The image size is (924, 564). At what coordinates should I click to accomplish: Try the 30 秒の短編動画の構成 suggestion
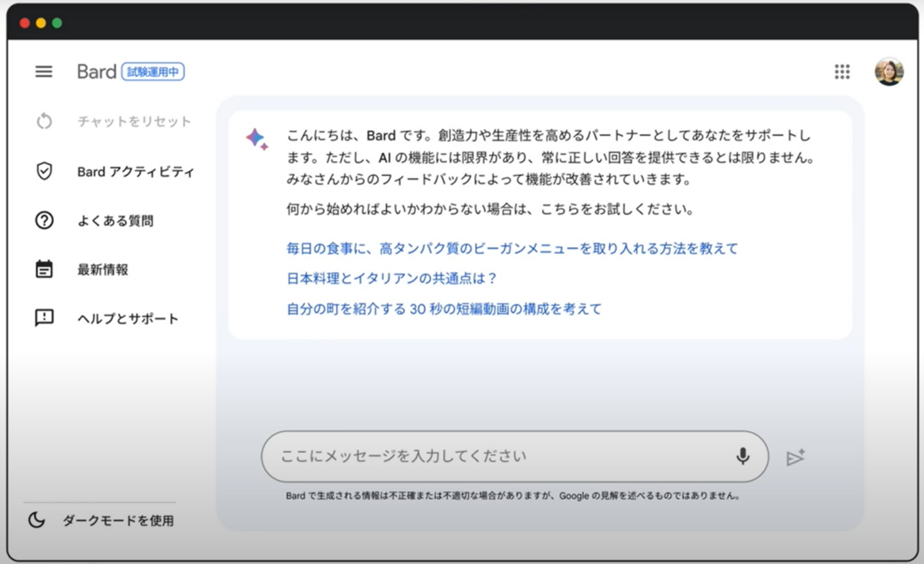tap(444, 309)
